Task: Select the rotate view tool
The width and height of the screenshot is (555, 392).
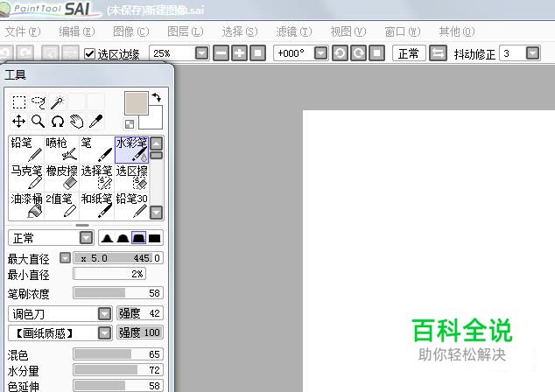Action: coord(57,121)
